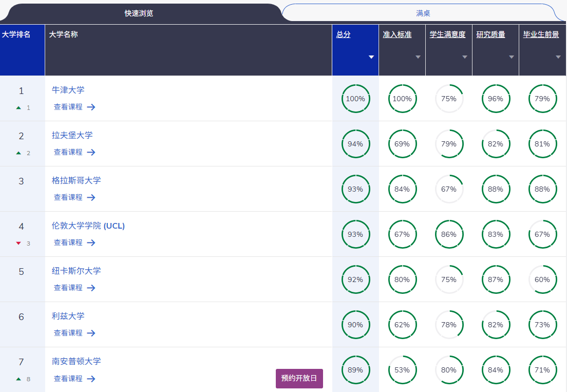The image size is (567, 392).
Task: Sort by 总分 using its dropdown arrow
Action: coord(371,57)
